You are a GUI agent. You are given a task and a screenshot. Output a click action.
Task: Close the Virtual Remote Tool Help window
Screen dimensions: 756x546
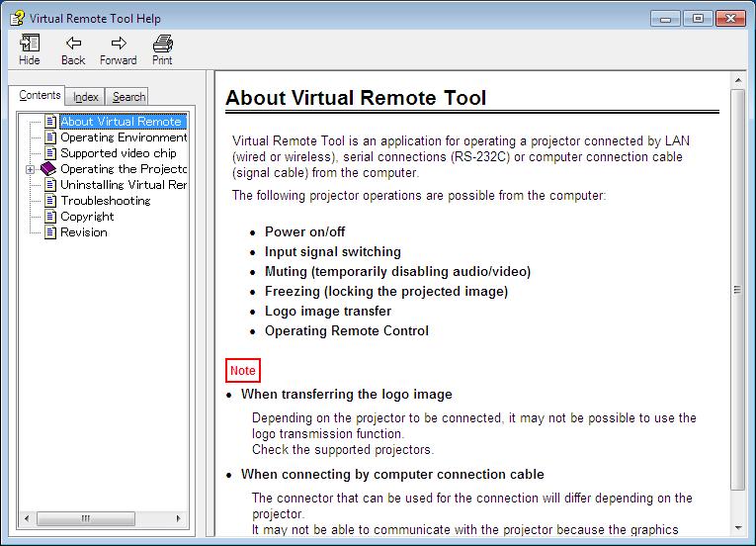click(730, 19)
